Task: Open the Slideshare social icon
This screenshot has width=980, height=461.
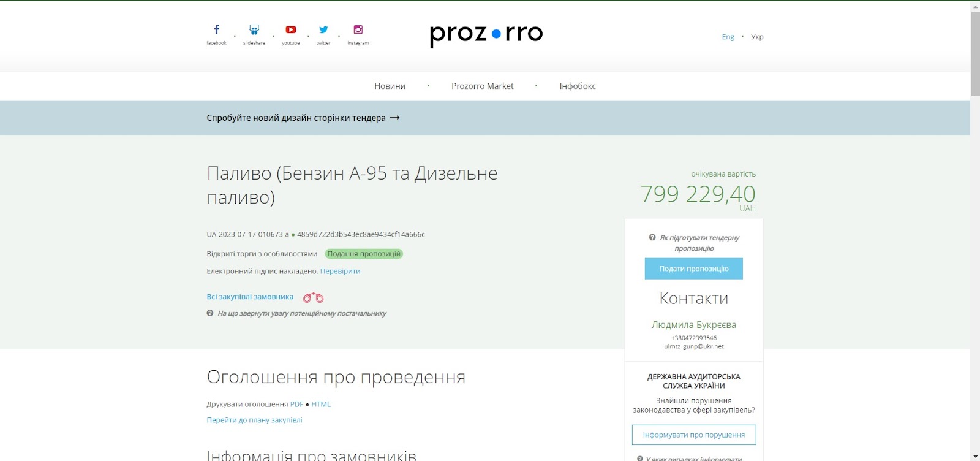Action: point(254,29)
